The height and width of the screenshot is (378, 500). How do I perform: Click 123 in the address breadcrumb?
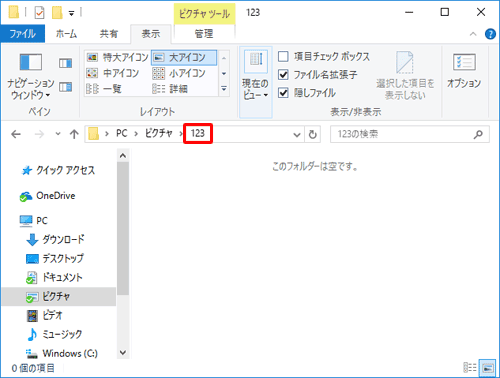tap(198, 134)
